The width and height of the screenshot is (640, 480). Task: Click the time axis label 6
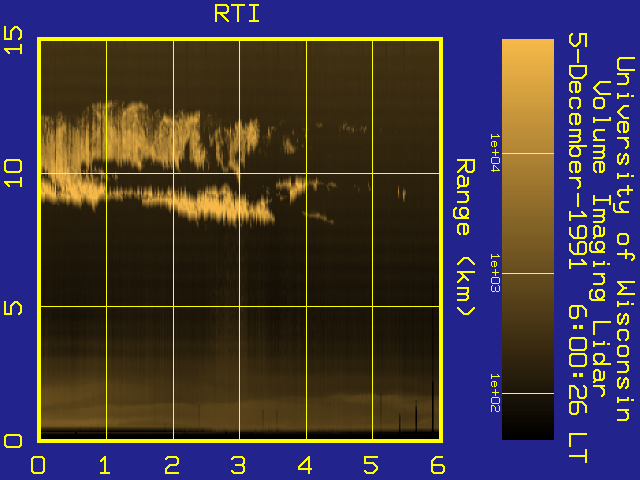[438, 465]
